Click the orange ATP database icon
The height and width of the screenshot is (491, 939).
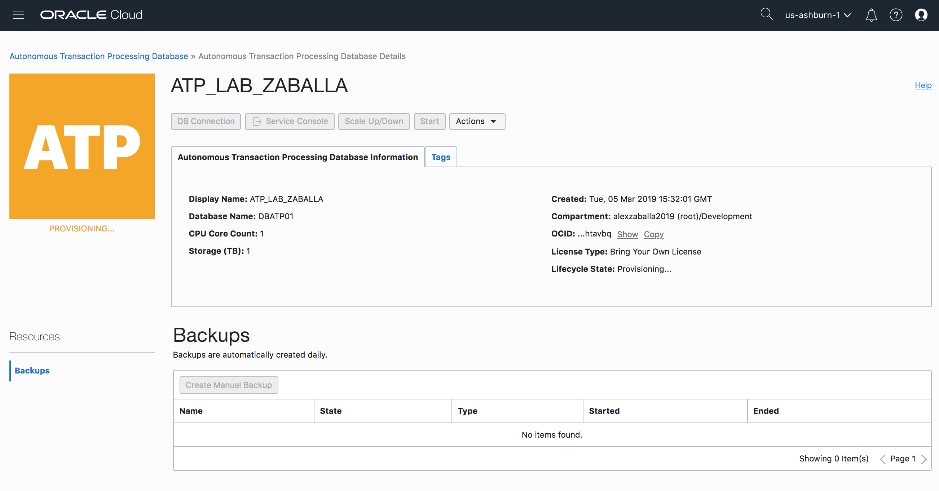(82, 146)
